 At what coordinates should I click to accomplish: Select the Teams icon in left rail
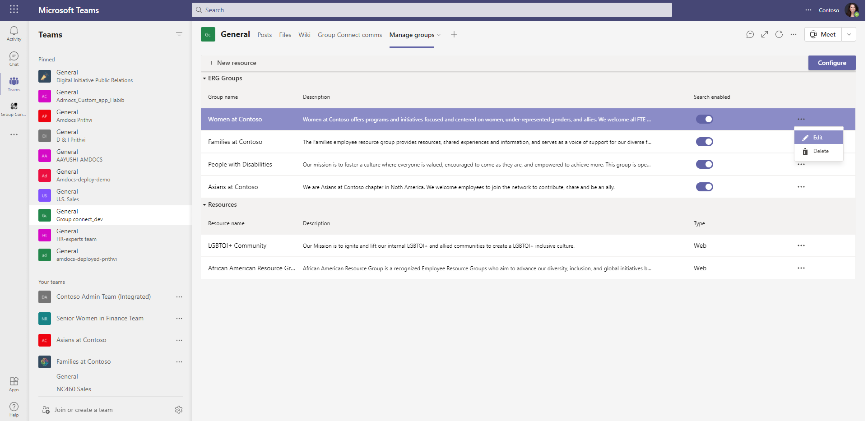(14, 84)
